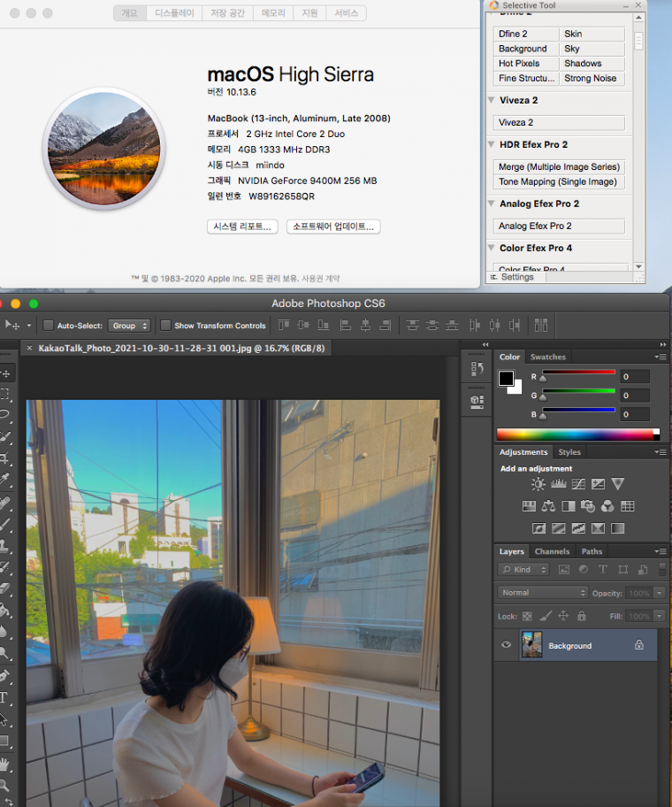
Task: Collapse the Analog Efex Pro 2 section
Action: click(x=491, y=204)
